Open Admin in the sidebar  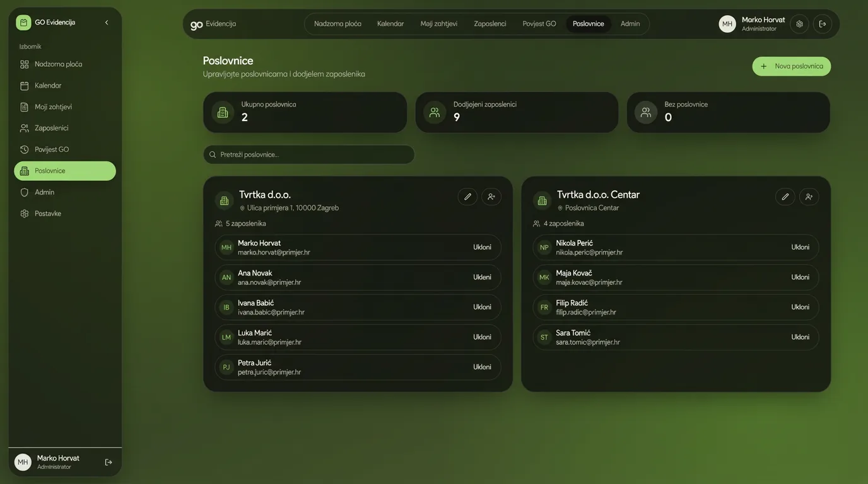click(x=65, y=192)
